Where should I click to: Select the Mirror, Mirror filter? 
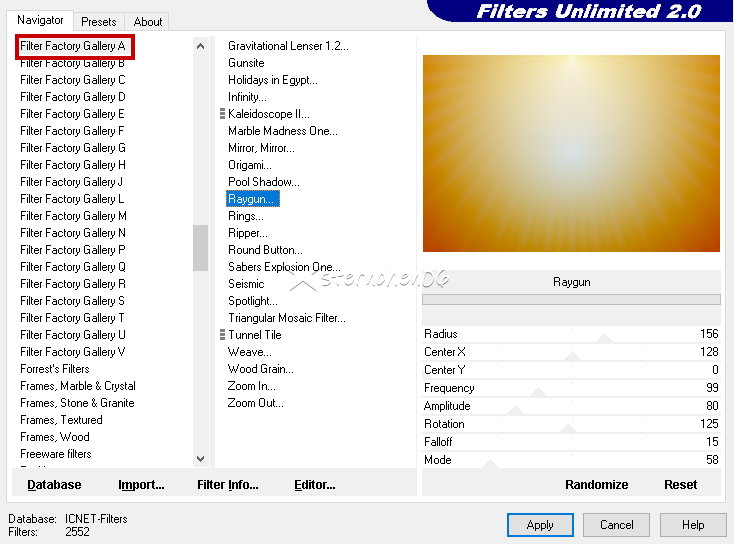pyautogui.click(x=261, y=148)
